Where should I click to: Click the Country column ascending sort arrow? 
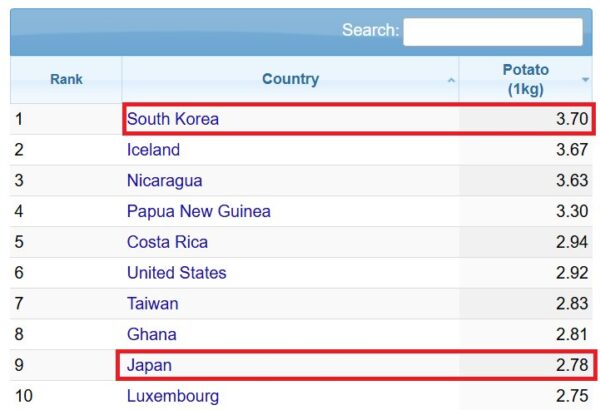pyautogui.click(x=451, y=80)
